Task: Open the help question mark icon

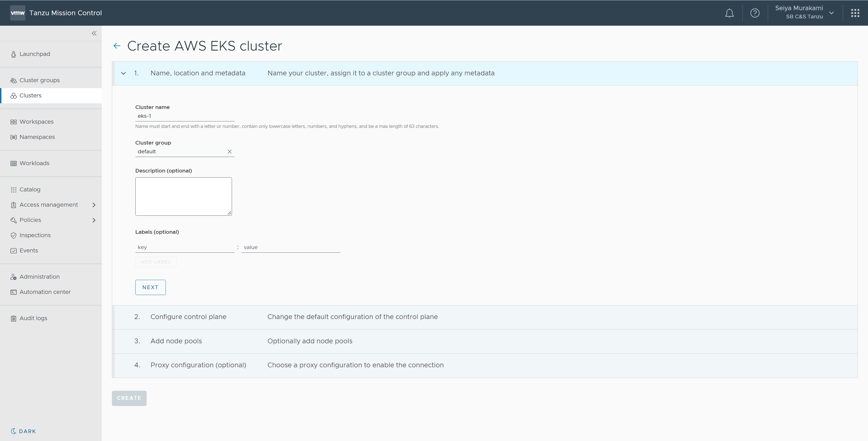Action: (755, 13)
